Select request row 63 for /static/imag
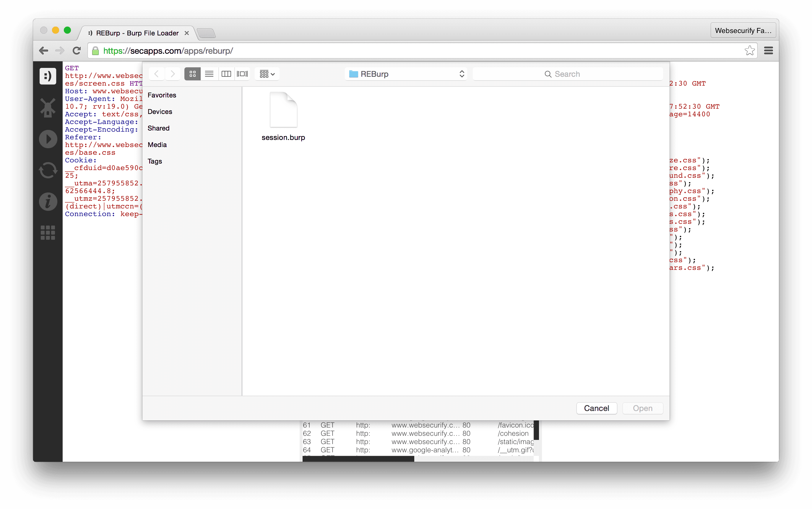 click(418, 441)
